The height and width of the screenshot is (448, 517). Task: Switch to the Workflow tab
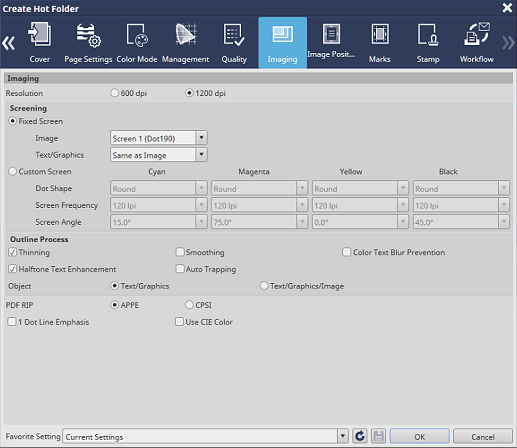pyautogui.click(x=477, y=43)
